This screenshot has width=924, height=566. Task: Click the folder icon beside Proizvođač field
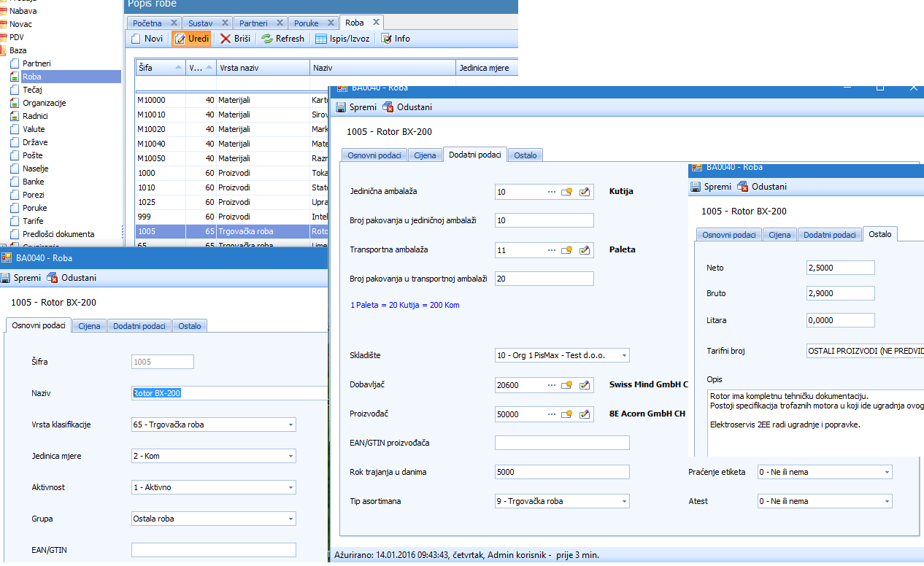tap(567, 414)
